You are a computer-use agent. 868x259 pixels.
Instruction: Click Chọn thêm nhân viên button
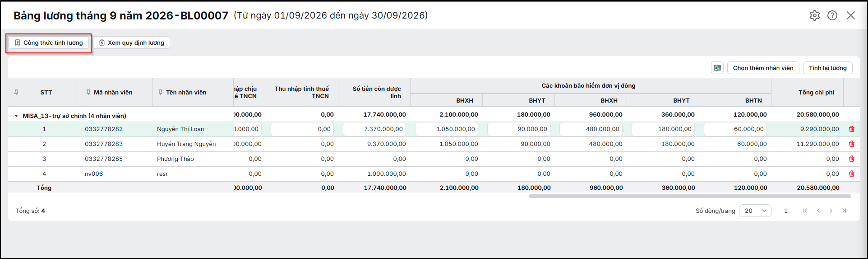pos(763,68)
